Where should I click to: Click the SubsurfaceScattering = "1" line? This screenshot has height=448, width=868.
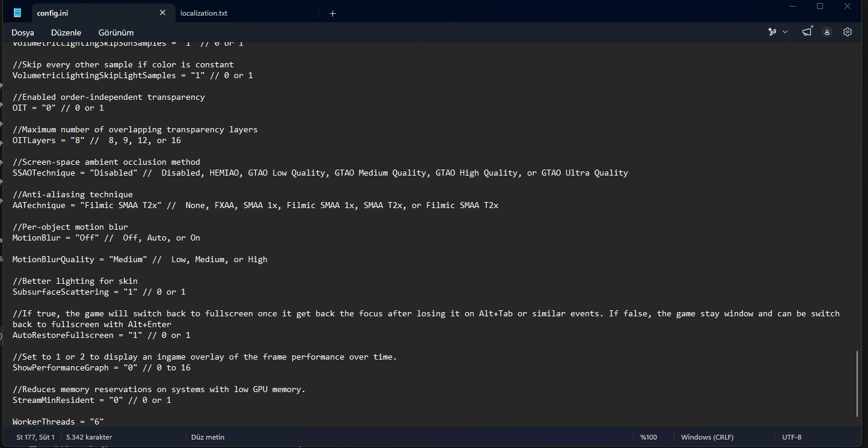pyautogui.click(x=99, y=292)
